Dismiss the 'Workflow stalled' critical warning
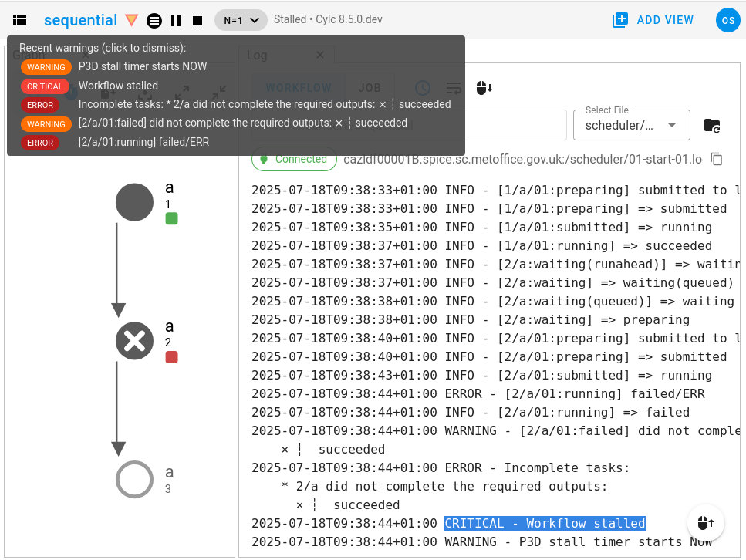This screenshot has width=746, height=560. [x=118, y=86]
